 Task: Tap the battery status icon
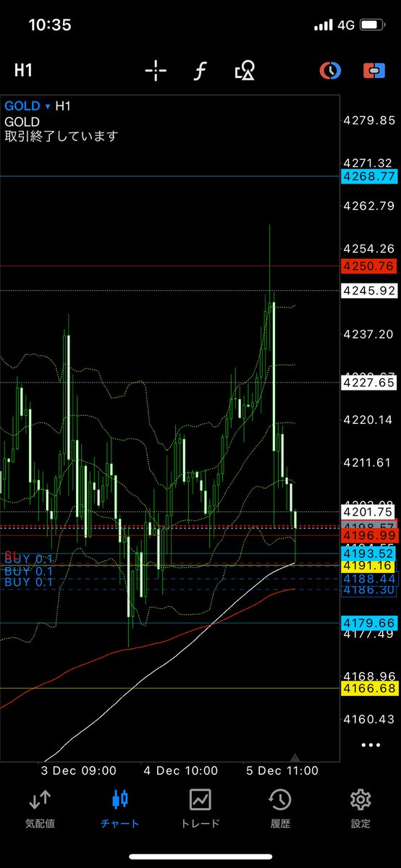373,25
